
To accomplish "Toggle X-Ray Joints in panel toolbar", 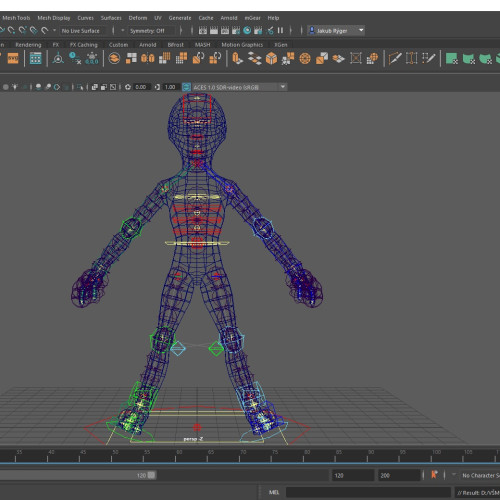I will click(x=113, y=87).
